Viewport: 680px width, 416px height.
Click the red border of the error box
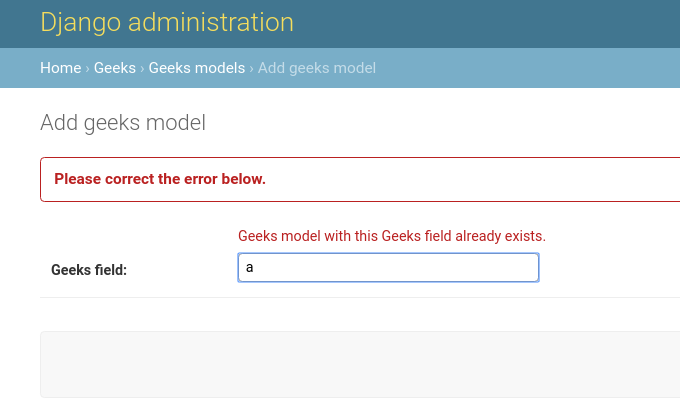click(41, 180)
